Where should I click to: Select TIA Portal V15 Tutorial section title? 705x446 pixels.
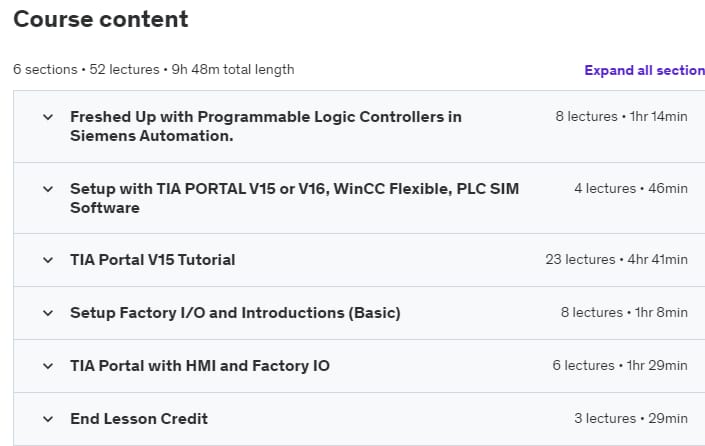(x=152, y=260)
